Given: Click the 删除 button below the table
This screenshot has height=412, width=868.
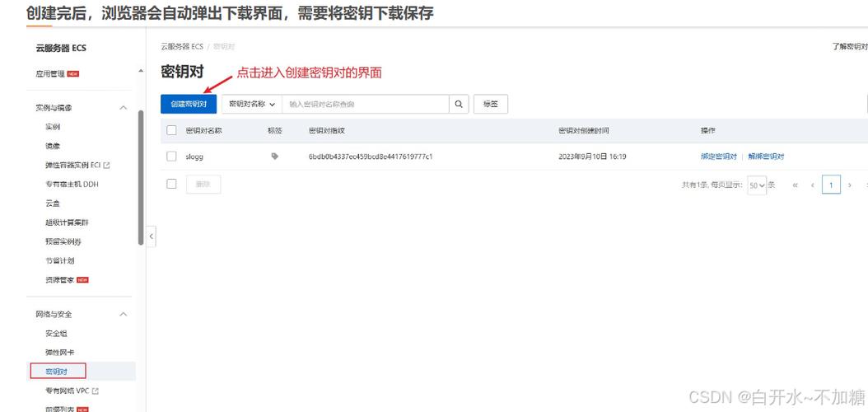Looking at the screenshot, I should tap(203, 184).
